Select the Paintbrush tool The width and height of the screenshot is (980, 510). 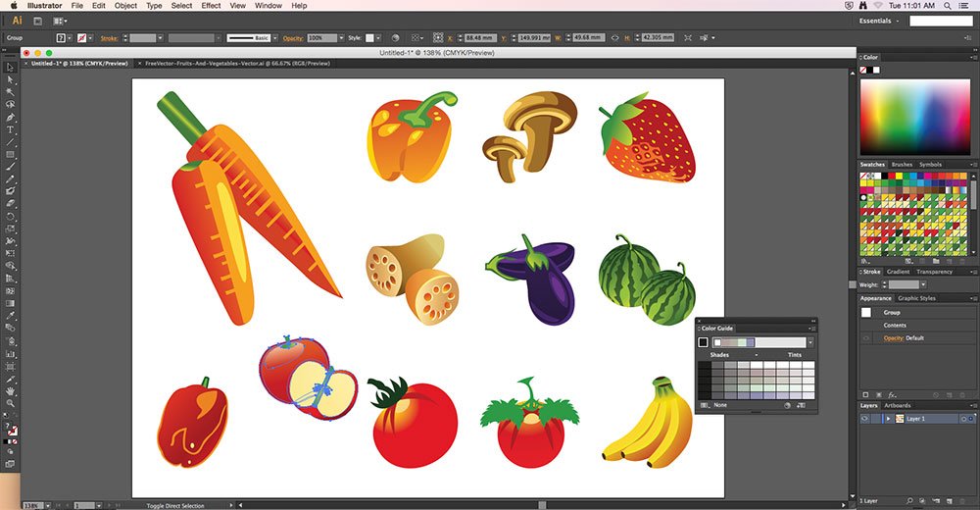coord(10,167)
